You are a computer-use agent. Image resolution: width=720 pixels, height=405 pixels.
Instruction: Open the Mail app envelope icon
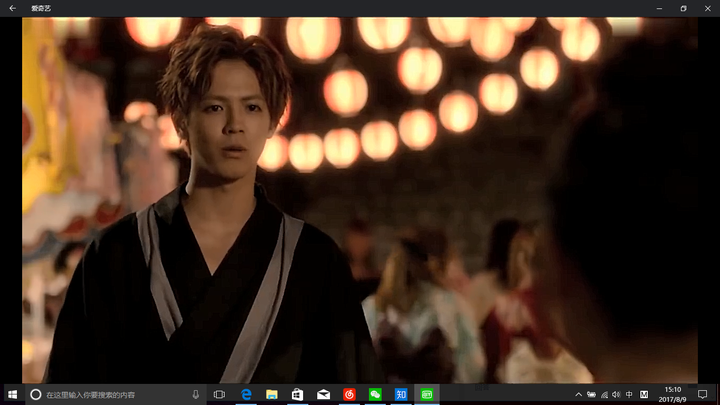[x=323, y=394]
